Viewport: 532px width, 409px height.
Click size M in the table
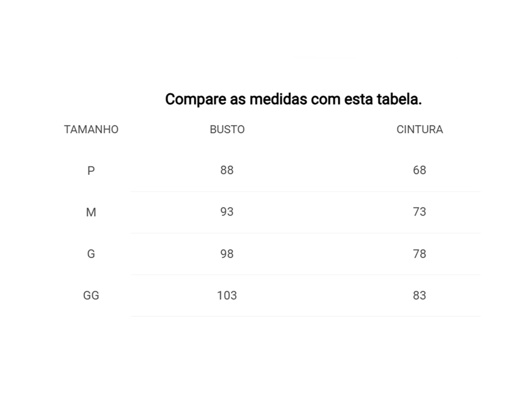coord(91,212)
